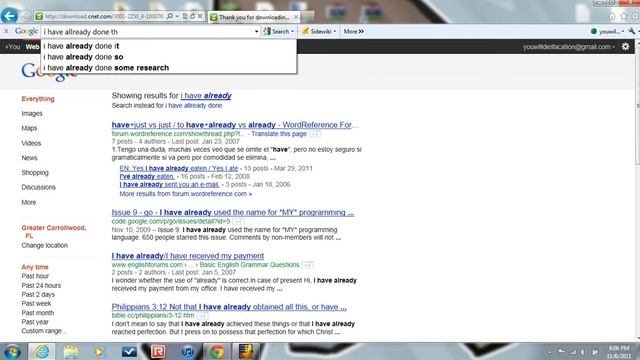Viewport: 640px width, 360px height.
Task: Open the WordReference forum result
Action: (236, 125)
